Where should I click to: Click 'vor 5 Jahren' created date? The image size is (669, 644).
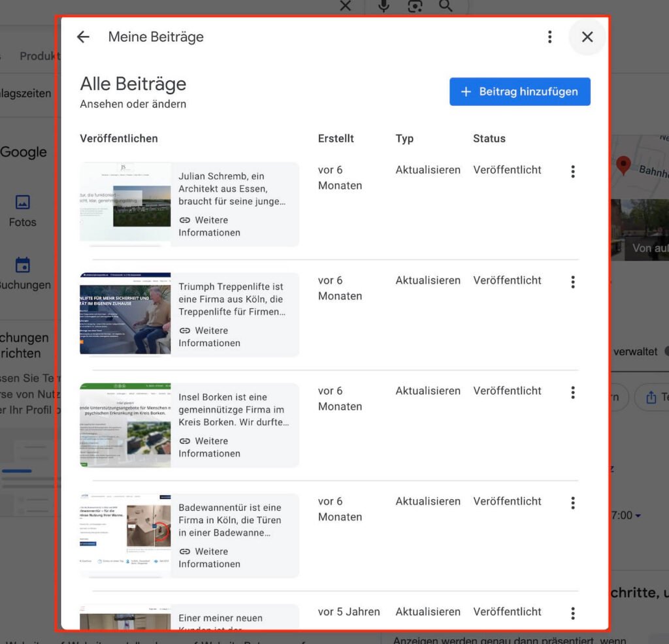(349, 611)
